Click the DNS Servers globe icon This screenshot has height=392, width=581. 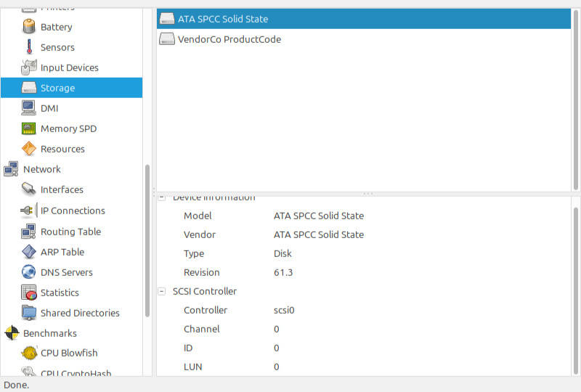pos(29,272)
